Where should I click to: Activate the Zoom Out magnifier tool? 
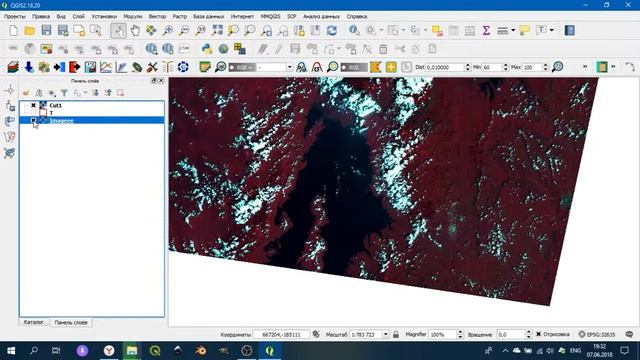click(x=184, y=31)
